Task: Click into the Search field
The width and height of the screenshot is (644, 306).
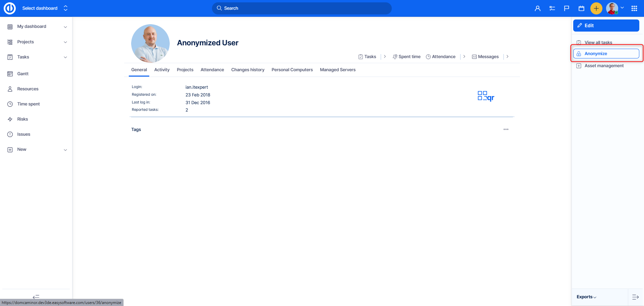Action: (302, 8)
